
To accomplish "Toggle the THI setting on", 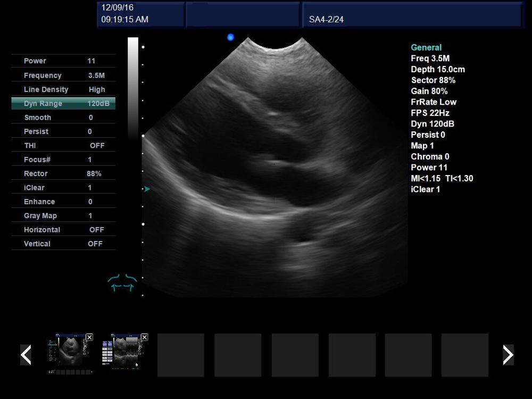I will click(63, 145).
